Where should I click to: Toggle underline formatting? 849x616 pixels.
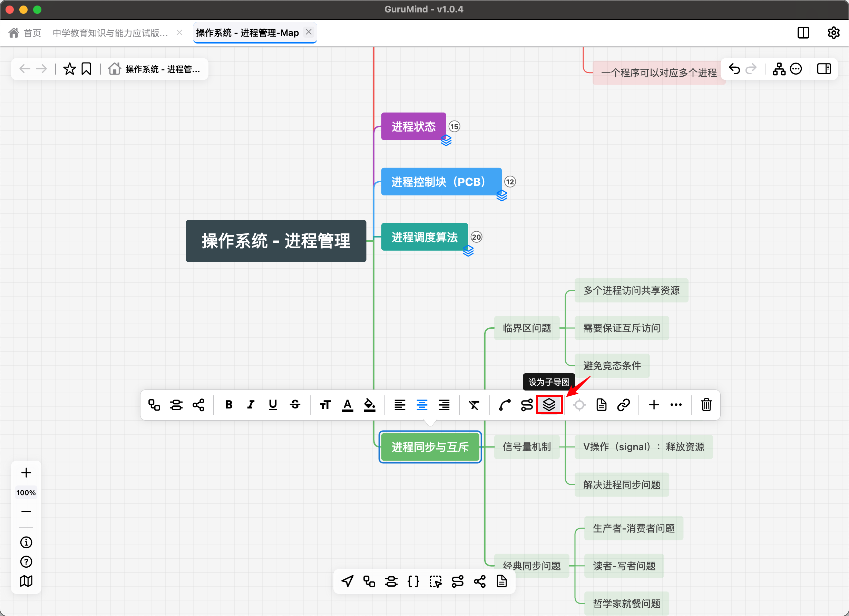tap(273, 405)
